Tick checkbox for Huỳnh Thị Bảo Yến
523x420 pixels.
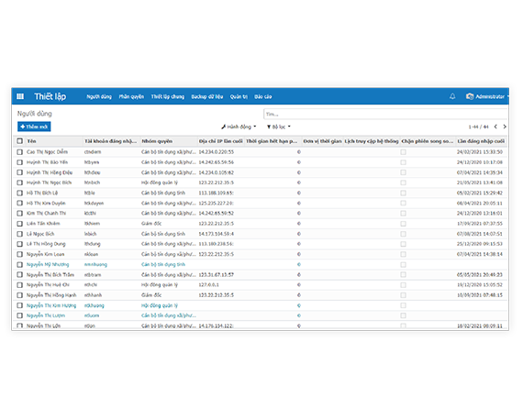coord(19,162)
